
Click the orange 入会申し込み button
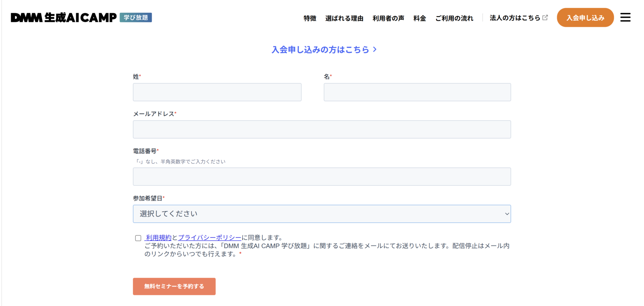pyautogui.click(x=585, y=17)
